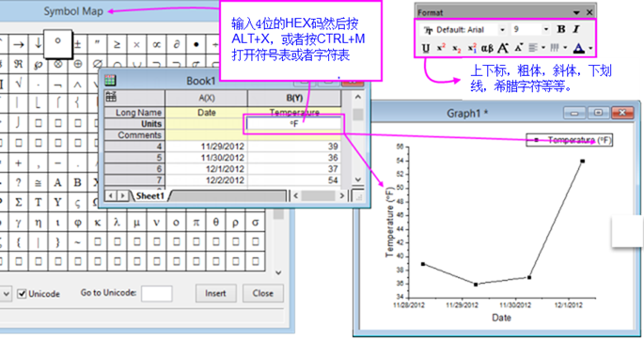Select the theta θ symbol
Screen dimensions: 644x341
[215, 222]
